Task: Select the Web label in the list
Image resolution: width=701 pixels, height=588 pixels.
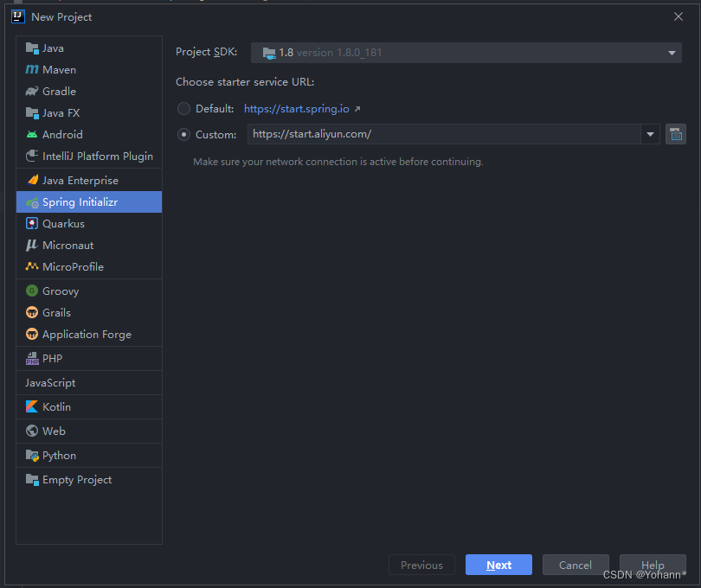Action: [x=54, y=431]
